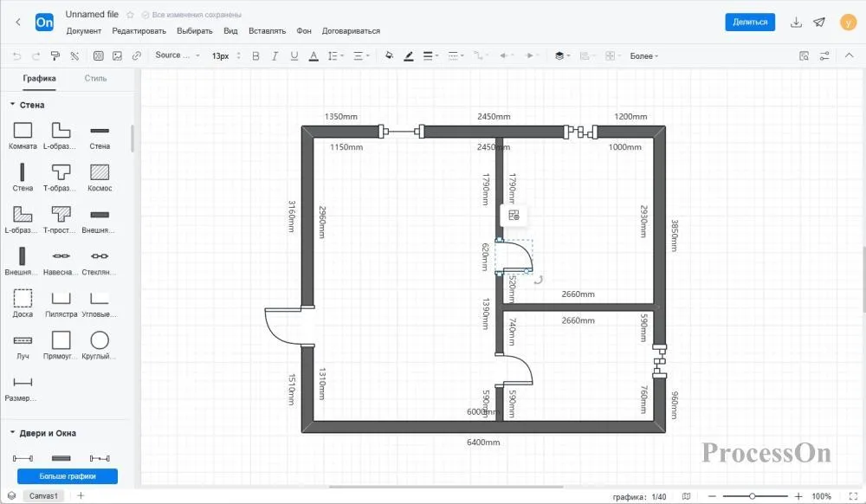Select the Пилястра shape
Screen dimensions: 866x504
[61, 303]
